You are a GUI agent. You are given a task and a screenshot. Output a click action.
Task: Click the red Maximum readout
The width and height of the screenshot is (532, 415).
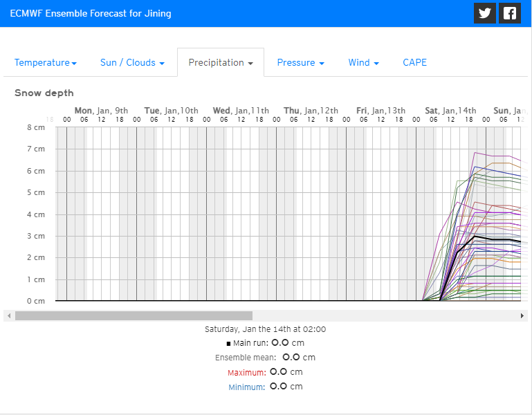[266, 372]
